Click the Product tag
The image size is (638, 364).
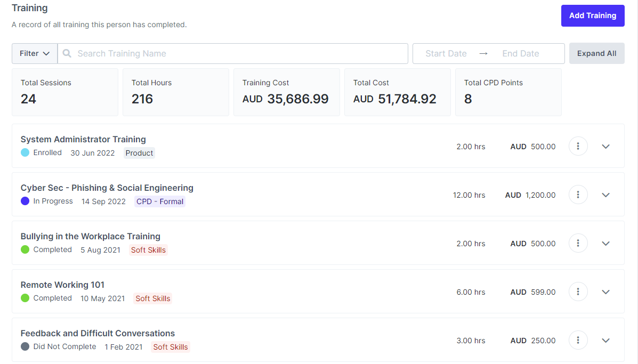coord(139,153)
